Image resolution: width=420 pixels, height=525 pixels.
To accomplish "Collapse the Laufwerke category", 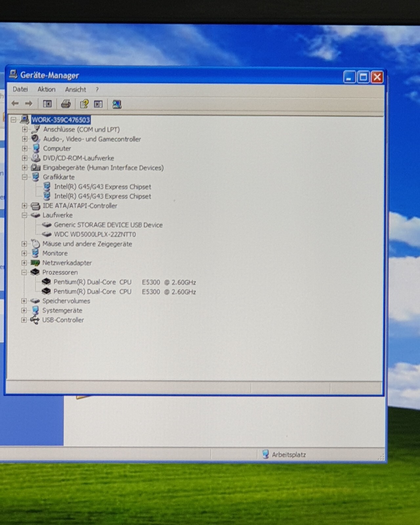I will coord(24,215).
